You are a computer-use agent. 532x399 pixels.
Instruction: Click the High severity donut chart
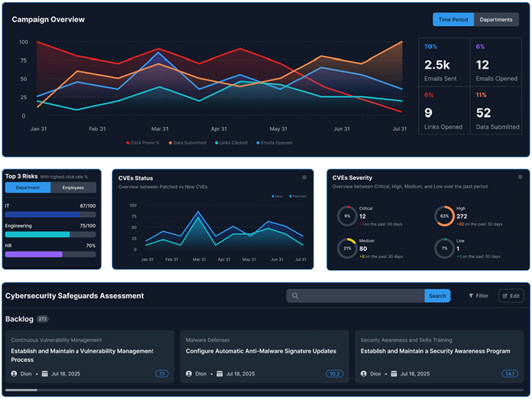pyautogui.click(x=444, y=216)
